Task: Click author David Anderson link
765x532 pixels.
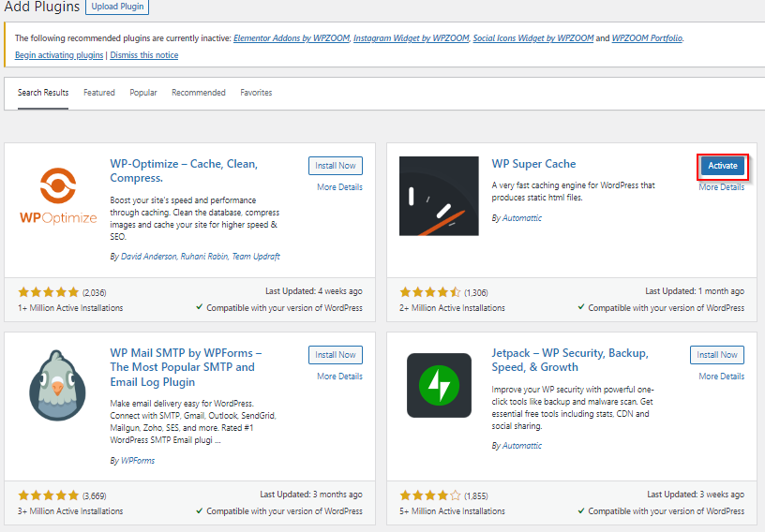Action: click(x=148, y=257)
